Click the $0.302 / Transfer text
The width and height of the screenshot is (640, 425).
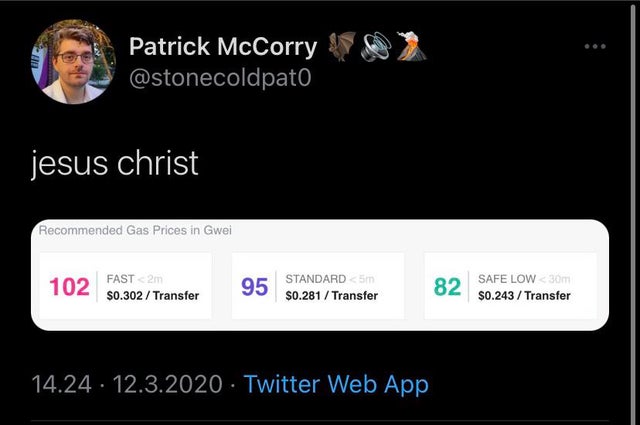pyautogui.click(x=153, y=296)
